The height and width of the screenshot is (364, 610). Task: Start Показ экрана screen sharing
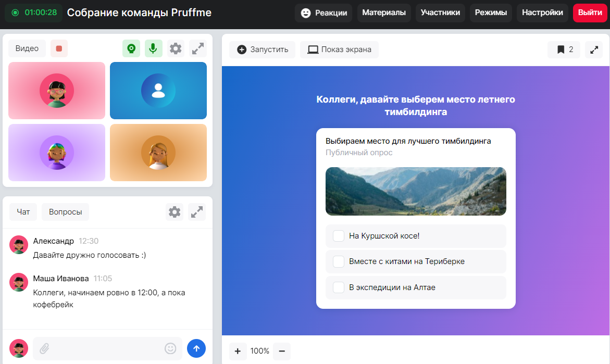(x=339, y=49)
